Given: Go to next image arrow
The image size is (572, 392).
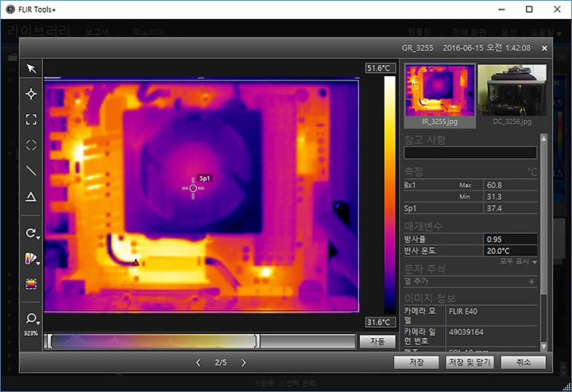Looking at the screenshot, I should point(243,363).
